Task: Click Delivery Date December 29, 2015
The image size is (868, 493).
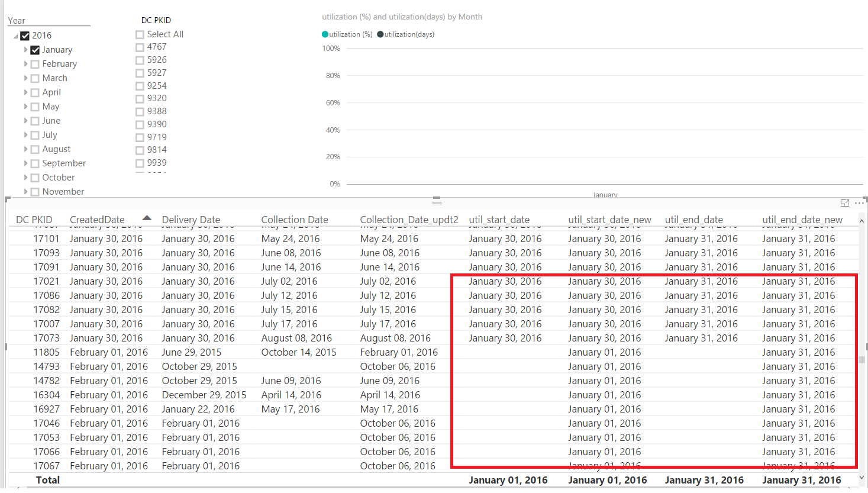Action: pyautogui.click(x=204, y=395)
